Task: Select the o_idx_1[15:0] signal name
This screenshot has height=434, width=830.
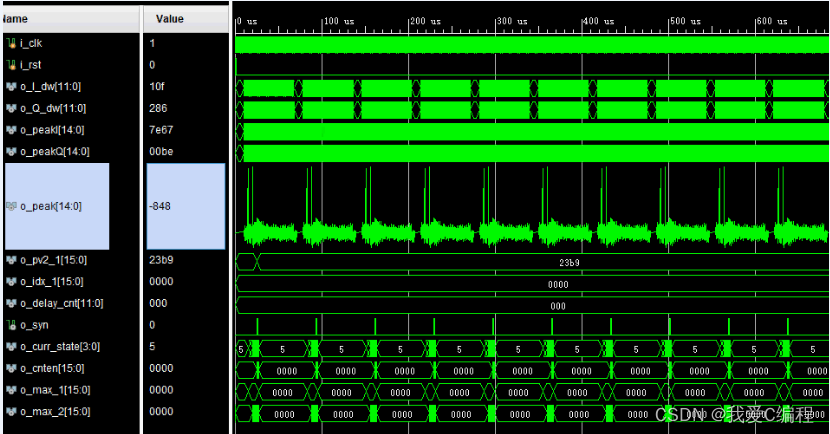Action: click(53, 282)
